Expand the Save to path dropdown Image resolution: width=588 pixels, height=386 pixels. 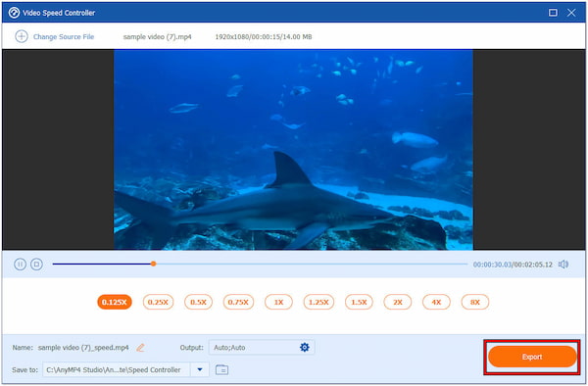point(200,370)
